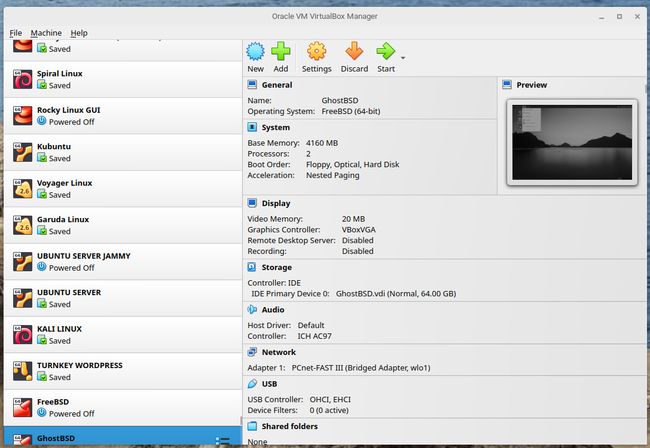Viewport: 650px width, 448px height.
Task: Click the Base Memory value 4160 MB
Action: 322,143
